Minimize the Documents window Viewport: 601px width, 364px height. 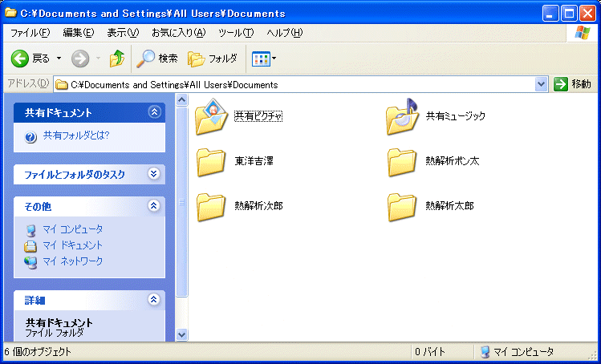(x=550, y=14)
